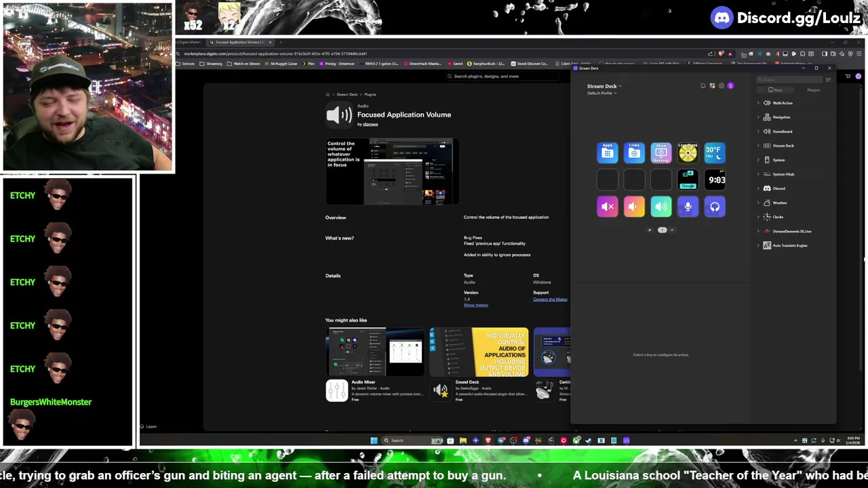Select the headphones key

[715, 207]
